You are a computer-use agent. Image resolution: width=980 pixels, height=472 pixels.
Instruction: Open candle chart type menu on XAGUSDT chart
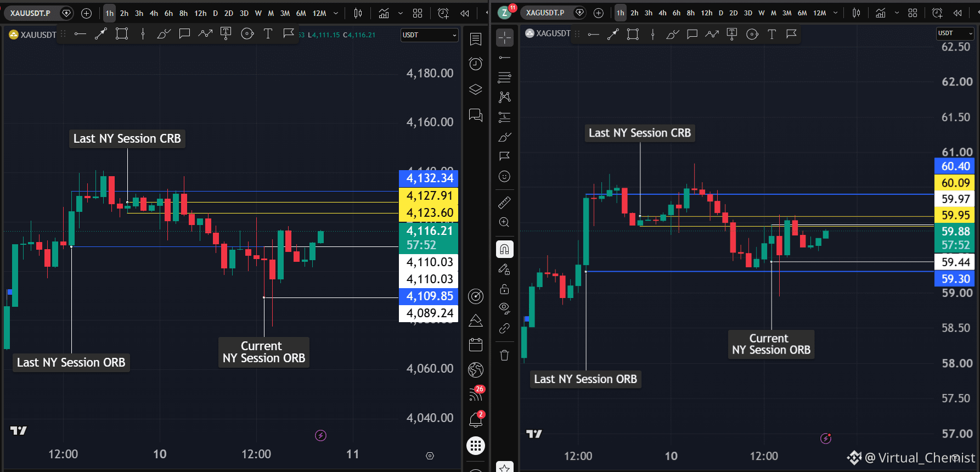pyautogui.click(x=857, y=13)
